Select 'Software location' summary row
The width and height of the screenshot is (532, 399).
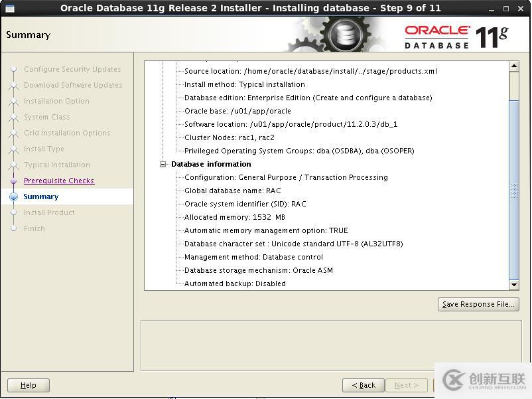(x=291, y=124)
